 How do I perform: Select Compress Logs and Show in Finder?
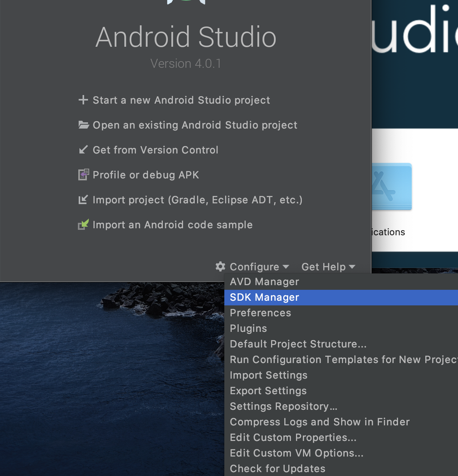pos(341,422)
